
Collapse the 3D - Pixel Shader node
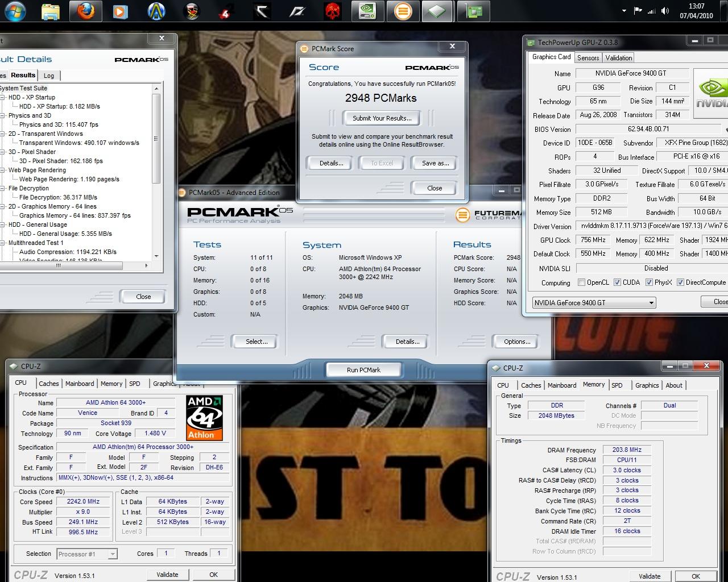(x=2, y=152)
